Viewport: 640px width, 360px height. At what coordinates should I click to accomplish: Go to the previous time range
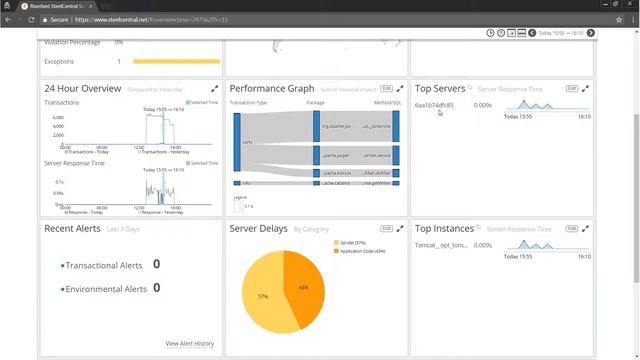point(532,33)
